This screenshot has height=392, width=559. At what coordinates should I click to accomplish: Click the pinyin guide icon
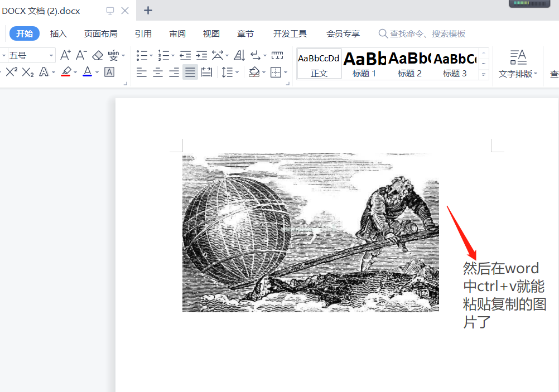pyautogui.click(x=114, y=55)
